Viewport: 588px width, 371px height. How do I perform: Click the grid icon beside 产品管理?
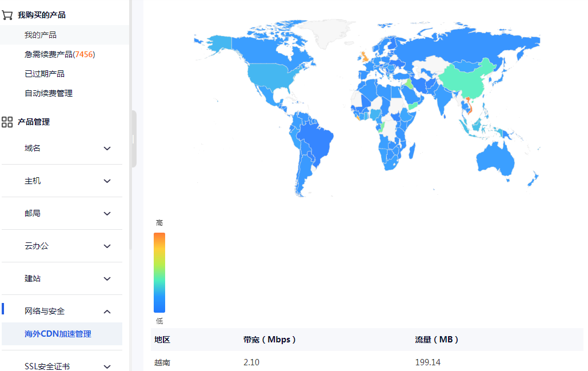(x=7, y=122)
